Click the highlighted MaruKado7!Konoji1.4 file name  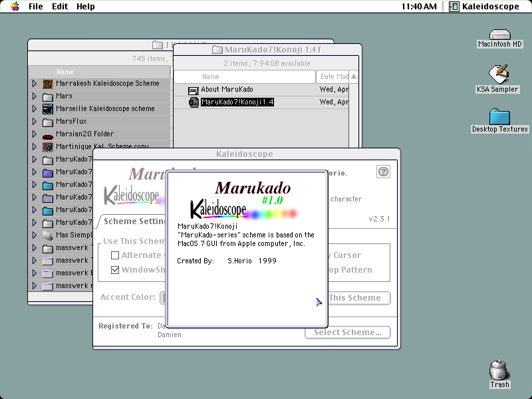coord(237,102)
